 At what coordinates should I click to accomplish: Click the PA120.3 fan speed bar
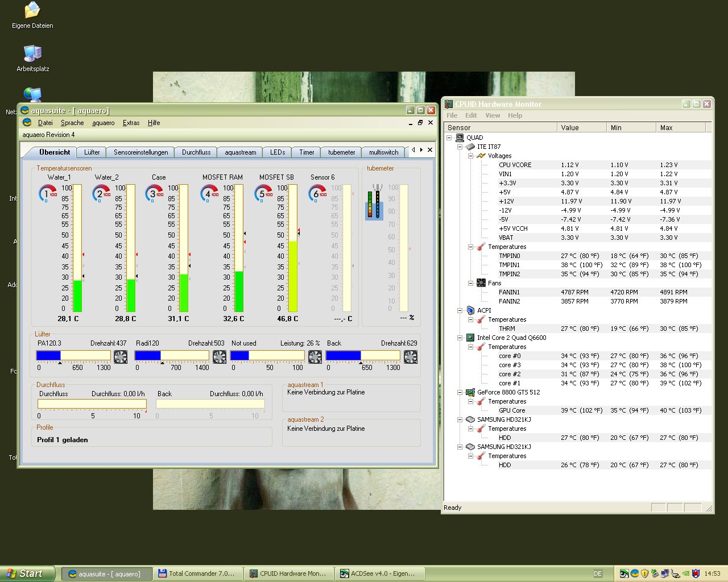(73, 355)
